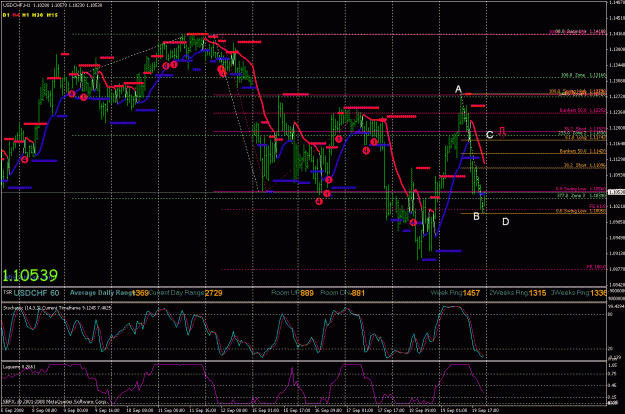Click the orange Bankers 50.0 1.11420 level label
Viewport: 625px width, 414px height.
[x=583, y=151]
